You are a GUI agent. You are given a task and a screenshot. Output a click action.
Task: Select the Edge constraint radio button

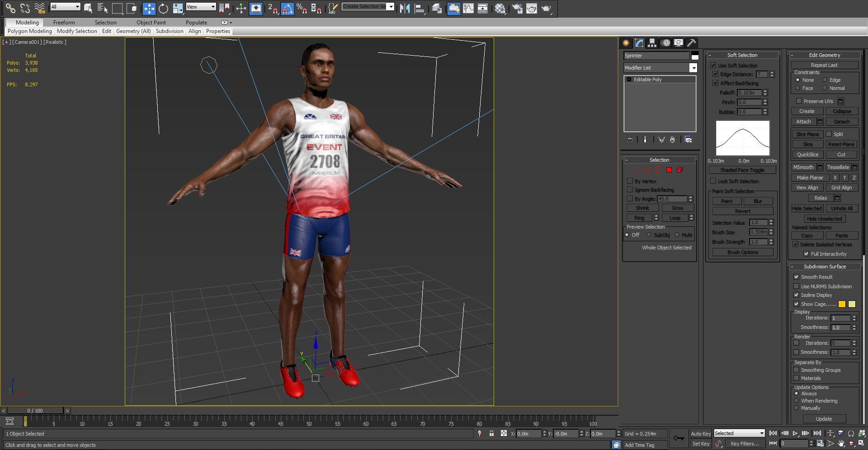pos(825,80)
